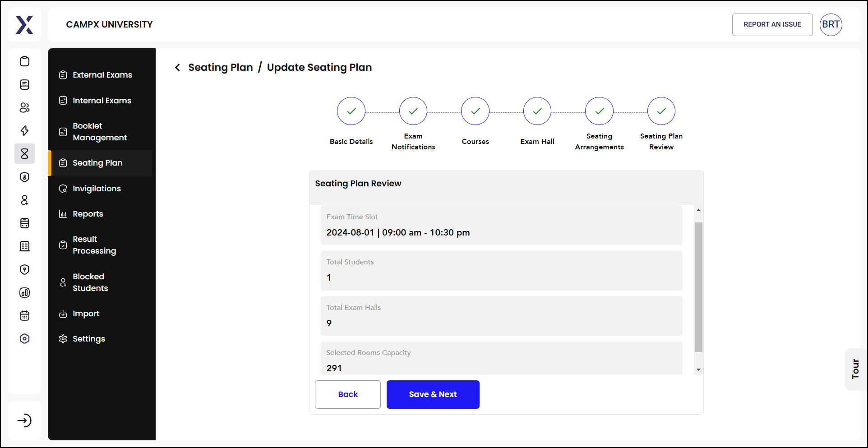
Task: Open the Tour side tab
Action: [855, 369]
